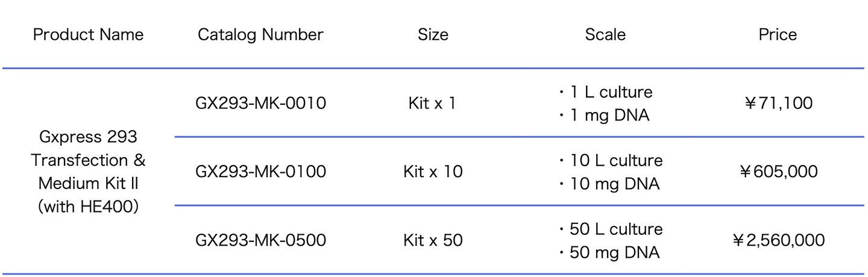
Task: Click the 1 L culture scale text
Action: (611, 92)
